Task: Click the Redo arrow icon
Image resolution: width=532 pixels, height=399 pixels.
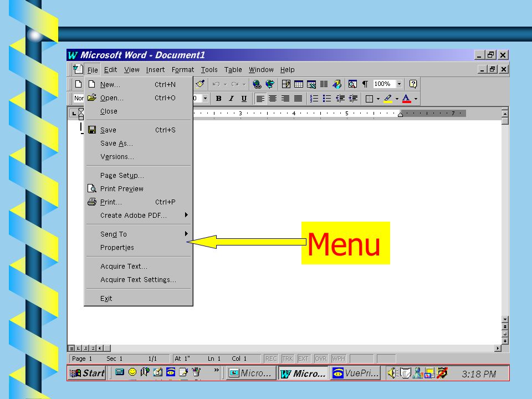Action: tap(235, 84)
